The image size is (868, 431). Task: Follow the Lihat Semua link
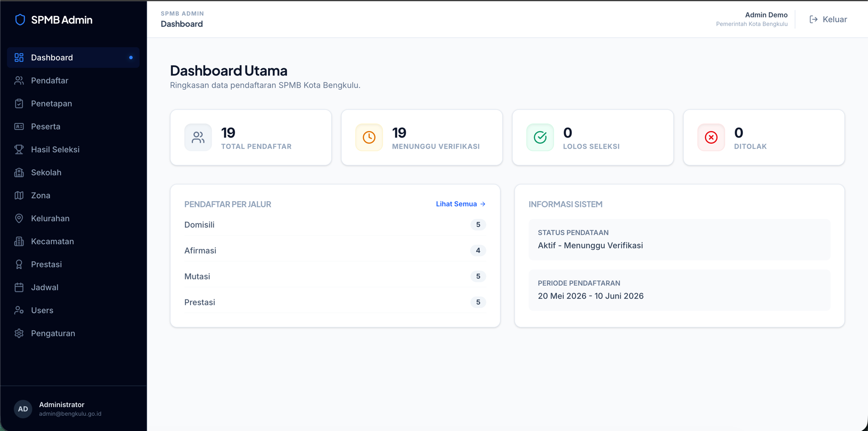[x=460, y=204]
